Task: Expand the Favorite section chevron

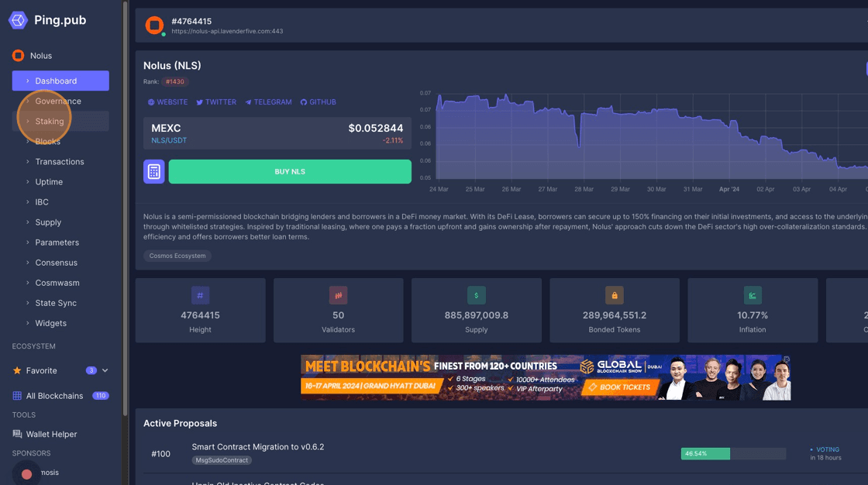Action: (x=105, y=371)
